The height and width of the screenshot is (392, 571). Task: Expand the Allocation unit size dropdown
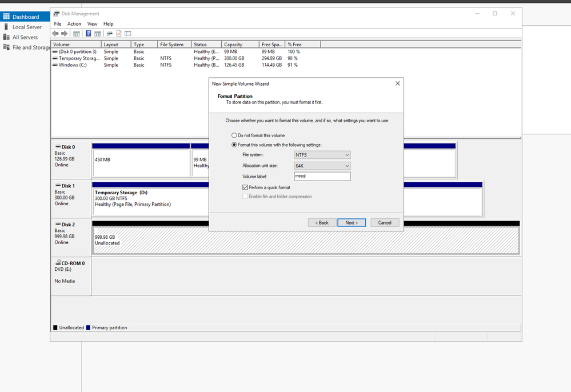coord(322,166)
